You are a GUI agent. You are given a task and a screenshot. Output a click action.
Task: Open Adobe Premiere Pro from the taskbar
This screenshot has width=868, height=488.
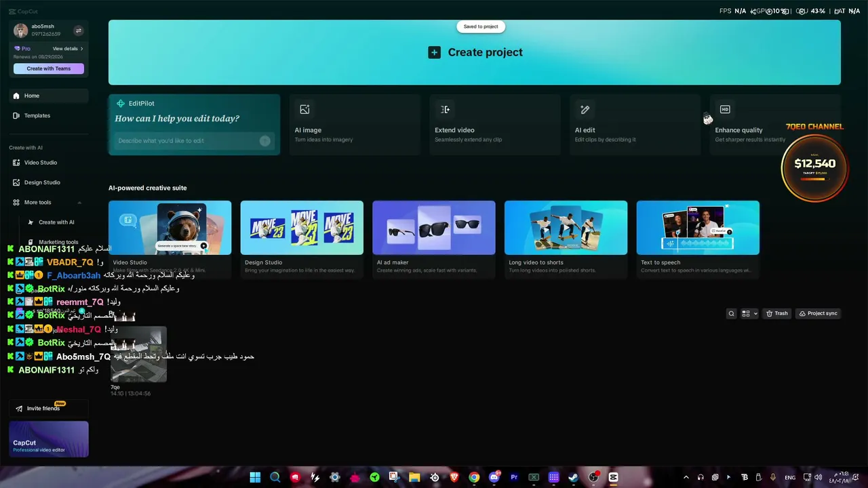click(x=514, y=477)
